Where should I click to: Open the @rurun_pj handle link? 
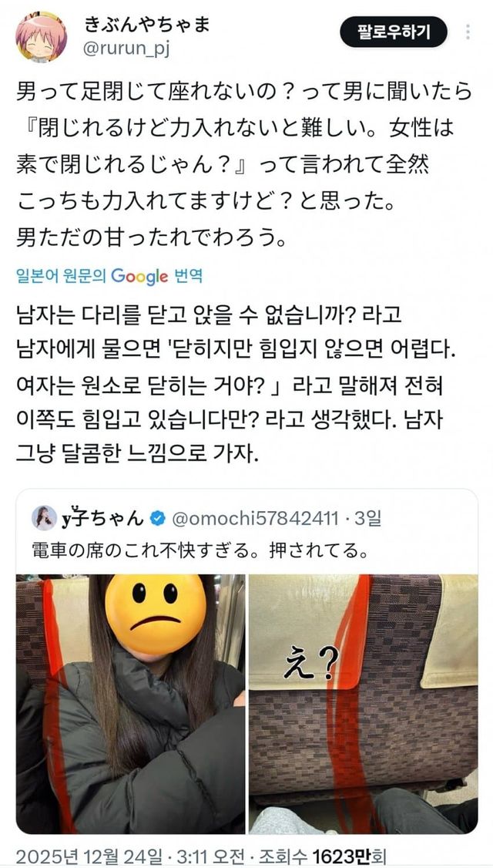[126, 49]
